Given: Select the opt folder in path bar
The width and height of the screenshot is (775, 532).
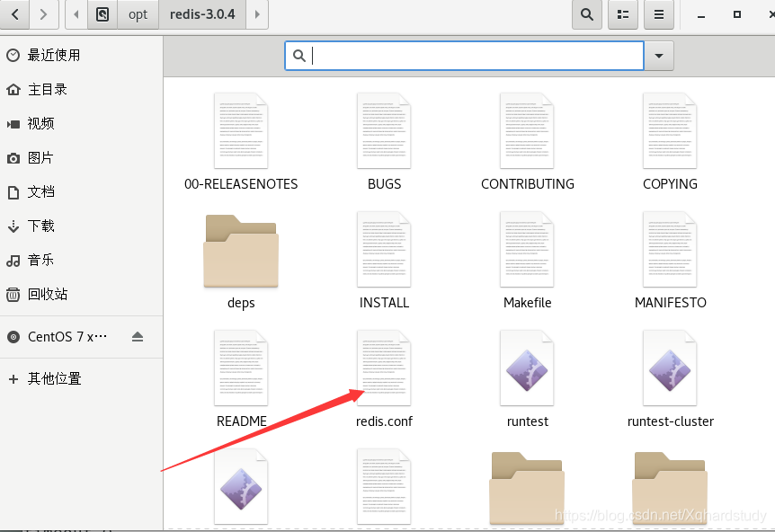Looking at the screenshot, I should click(138, 14).
